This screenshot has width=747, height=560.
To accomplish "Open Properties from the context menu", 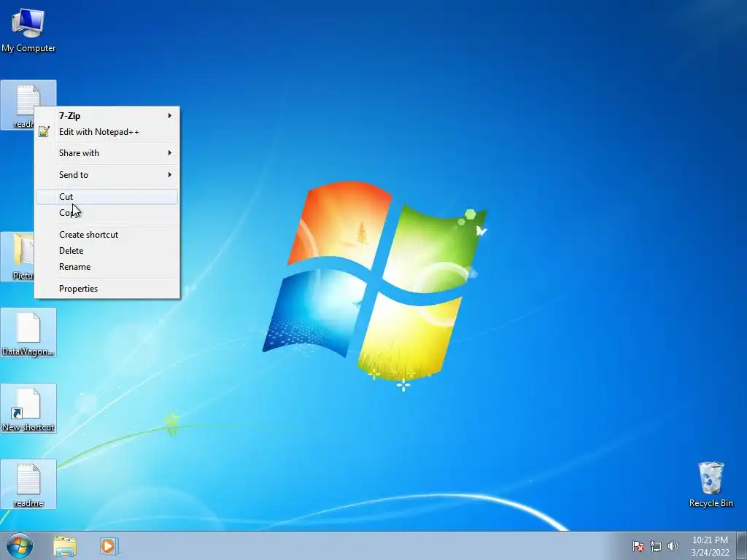I will tap(107, 289).
